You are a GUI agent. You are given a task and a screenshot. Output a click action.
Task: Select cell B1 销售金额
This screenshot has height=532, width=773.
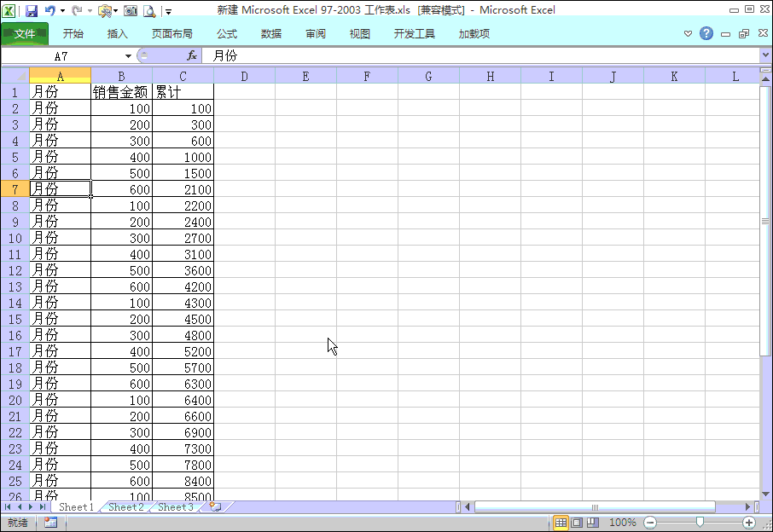pyautogui.click(x=121, y=91)
